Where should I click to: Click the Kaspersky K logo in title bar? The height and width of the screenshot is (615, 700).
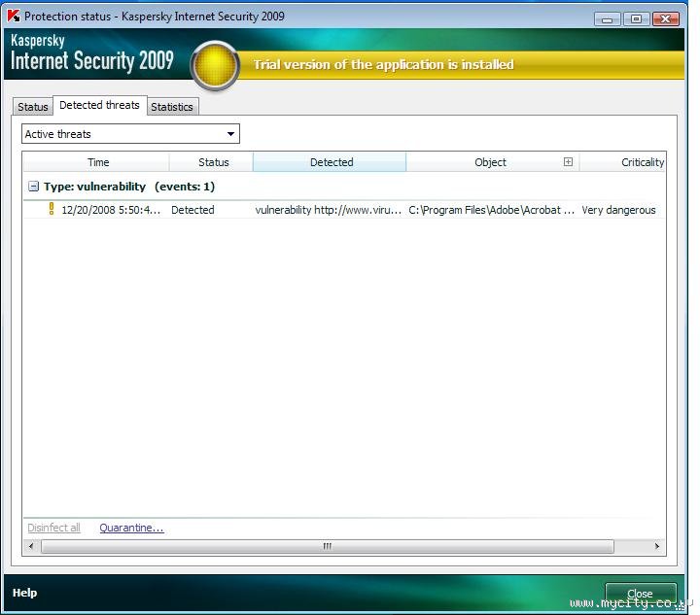pyautogui.click(x=14, y=17)
